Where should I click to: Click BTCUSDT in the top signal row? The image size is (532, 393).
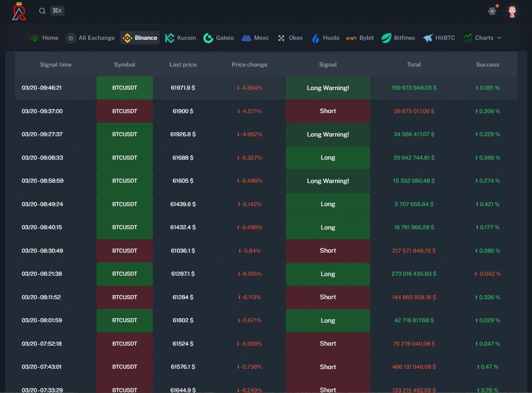tap(125, 88)
